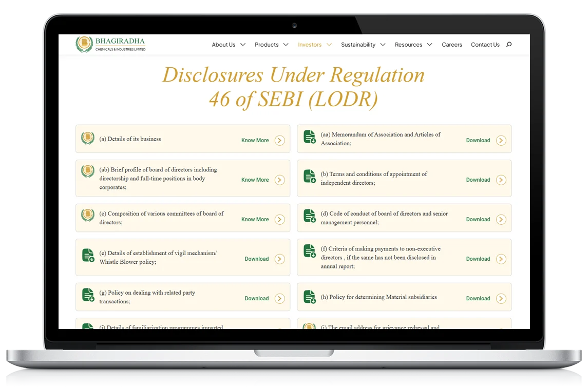The image size is (588, 388).
Task: Download criteria of payments to non-executive directors
Action: click(x=478, y=259)
